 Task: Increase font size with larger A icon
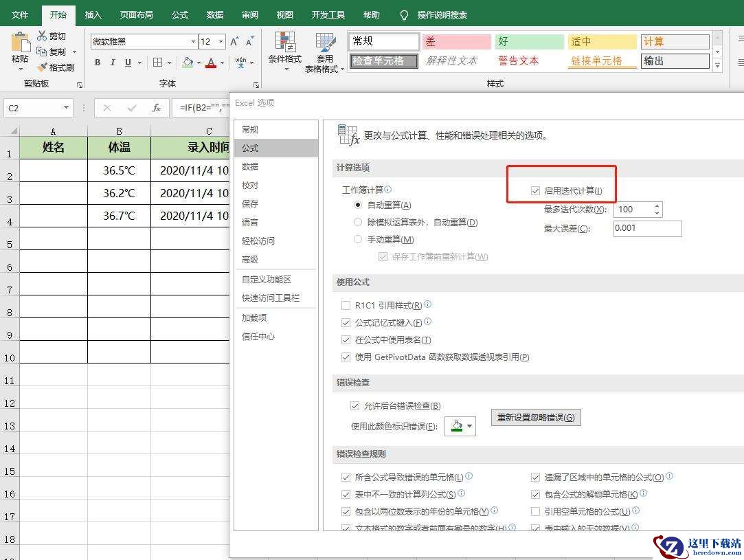click(x=234, y=41)
